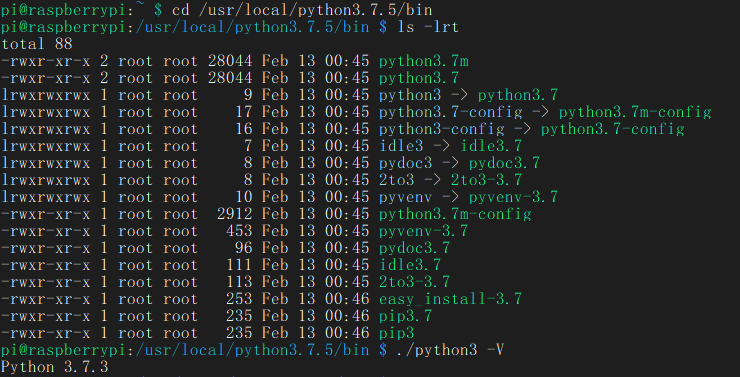Click the 00:46 timestamp on the pip3.7 row
The height and width of the screenshot is (377, 740).
pos(347,316)
